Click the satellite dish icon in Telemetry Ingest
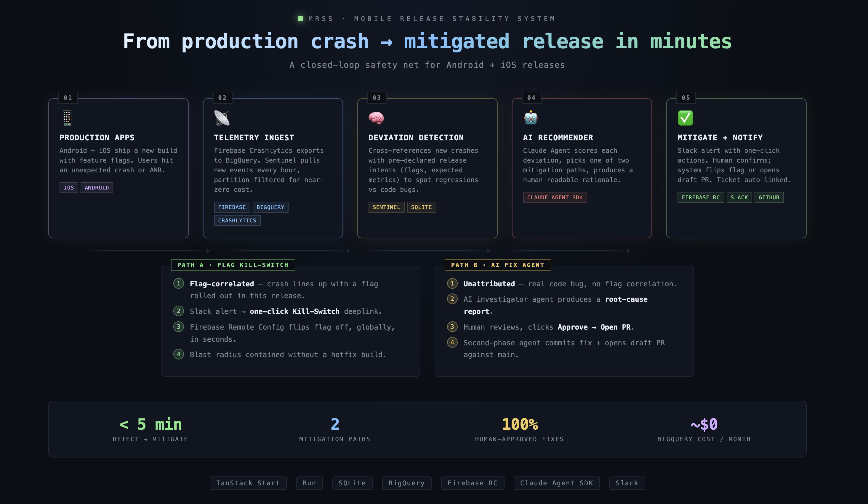The height and width of the screenshot is (504, 868). [x=222, y=118]
